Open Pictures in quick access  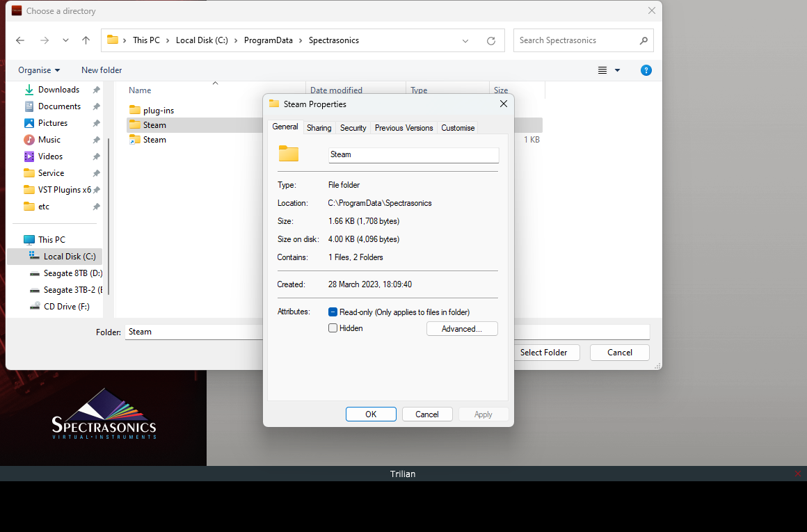click(52, 123)
